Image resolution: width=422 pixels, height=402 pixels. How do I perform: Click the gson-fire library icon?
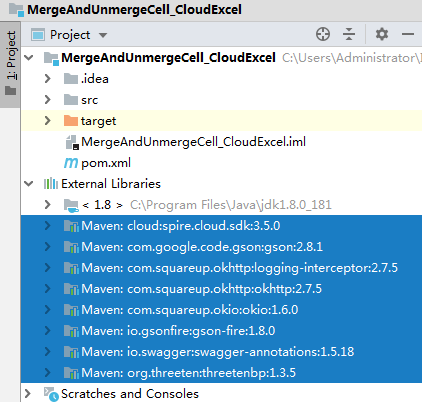click(71, 331)
